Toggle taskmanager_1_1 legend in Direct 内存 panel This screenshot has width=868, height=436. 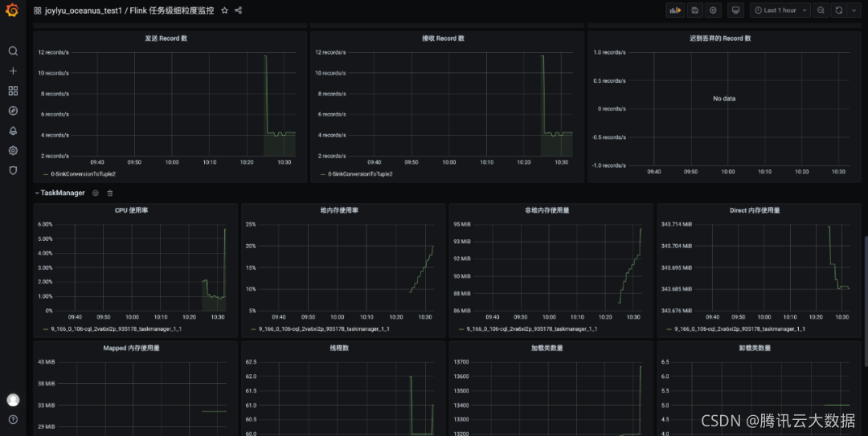739,328
